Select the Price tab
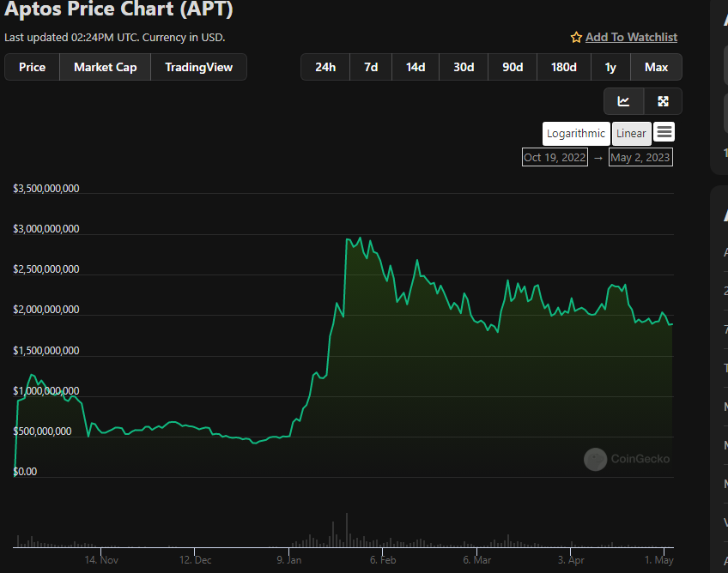 pyautogui.click(x=32, y=67)
